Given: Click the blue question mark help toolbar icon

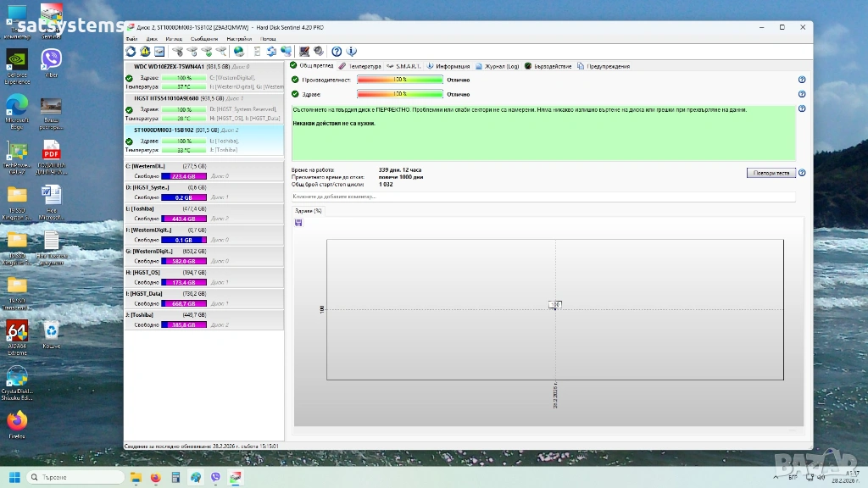Looking at the screenshot, I should point(337,52).
